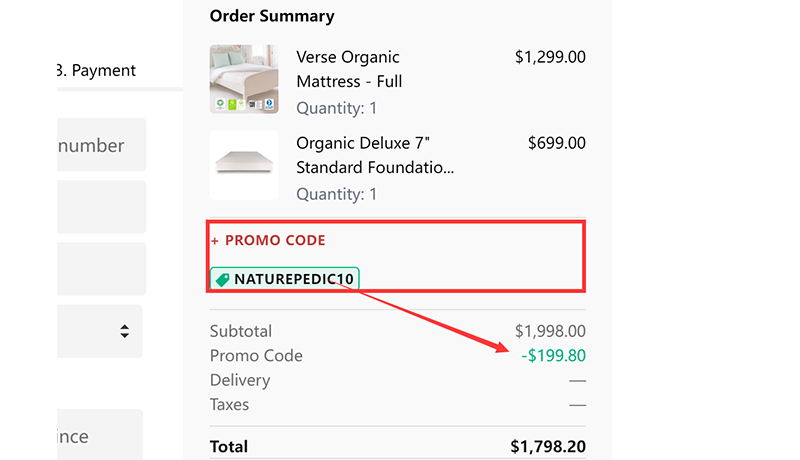Focus the field directly above the dropdown

pyautogui.click(x=101, y=269)
